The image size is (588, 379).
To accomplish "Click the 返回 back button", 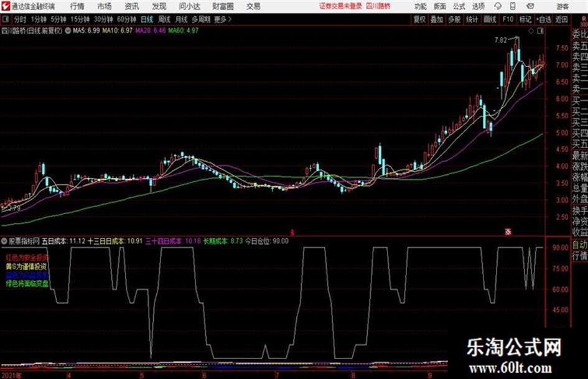I will 561,19.
